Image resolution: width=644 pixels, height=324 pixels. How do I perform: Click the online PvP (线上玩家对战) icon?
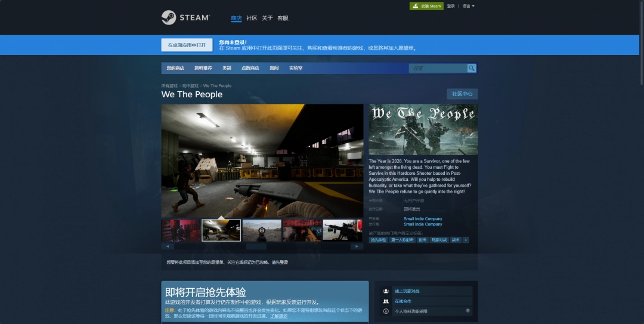(386, 291)
